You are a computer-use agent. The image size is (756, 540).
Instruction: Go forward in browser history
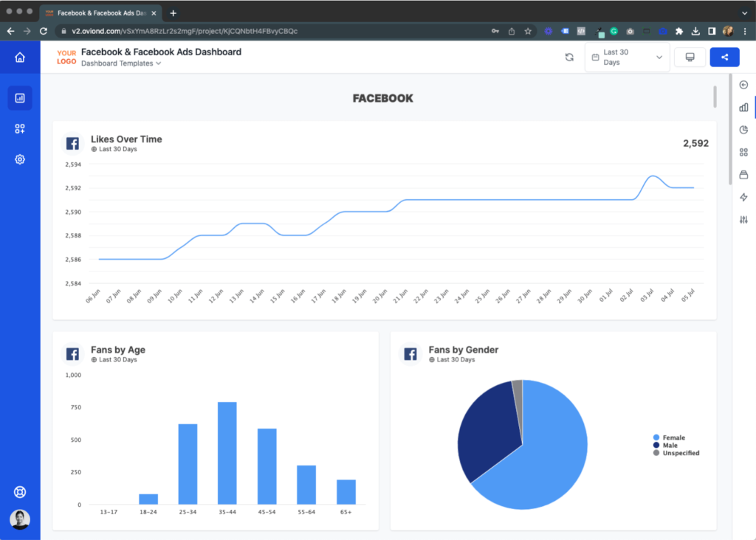(27, 31)
